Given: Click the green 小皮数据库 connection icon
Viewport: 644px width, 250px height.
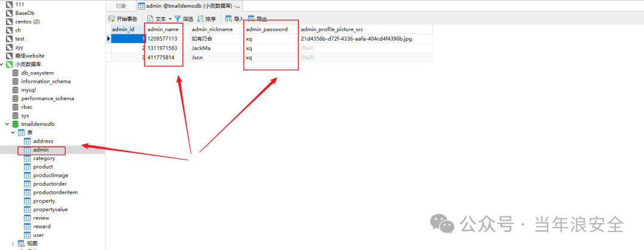Looking at the screenshot, I should (x=10, y=64).
